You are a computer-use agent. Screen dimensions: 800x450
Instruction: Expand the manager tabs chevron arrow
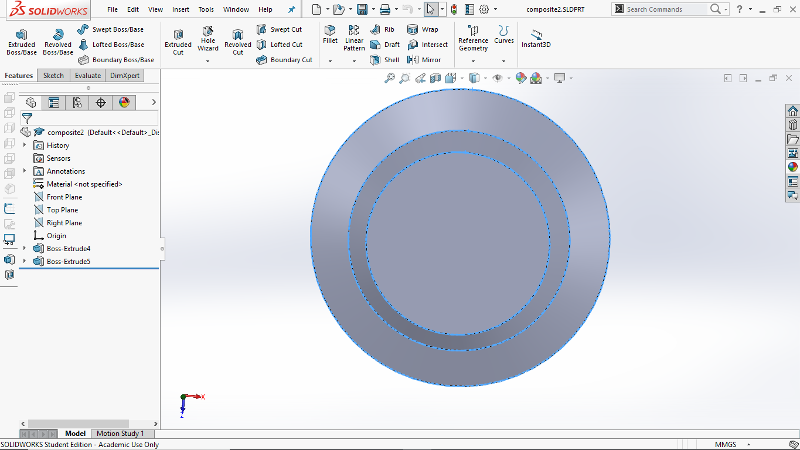tap(154, 103)
